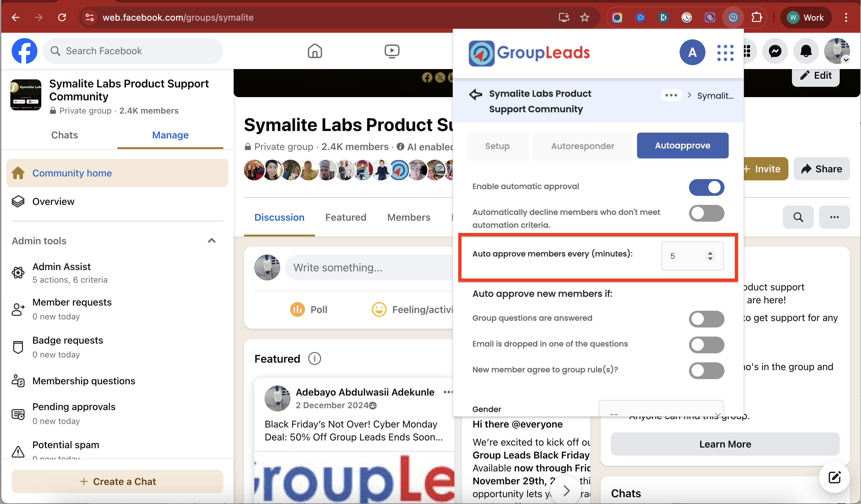The height and width of the screenshot is (504, 861).
Task: Open the Poll option
Action: [x=309, y=309]
